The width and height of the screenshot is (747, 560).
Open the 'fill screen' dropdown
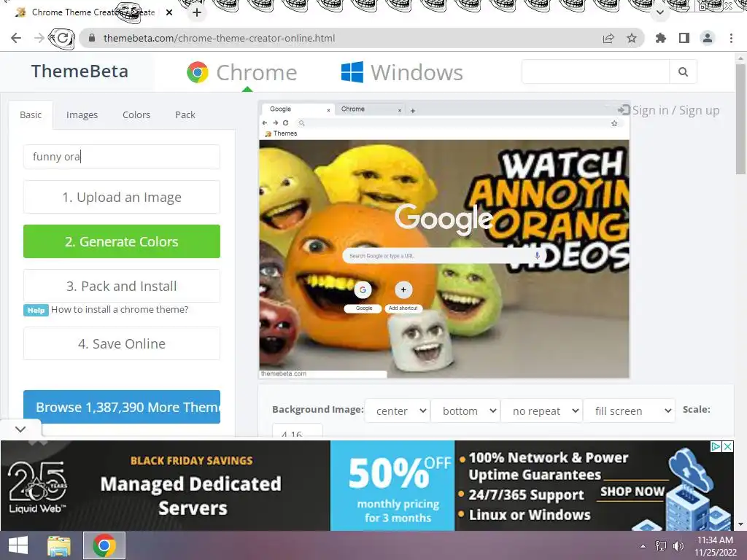coord(629,411)
